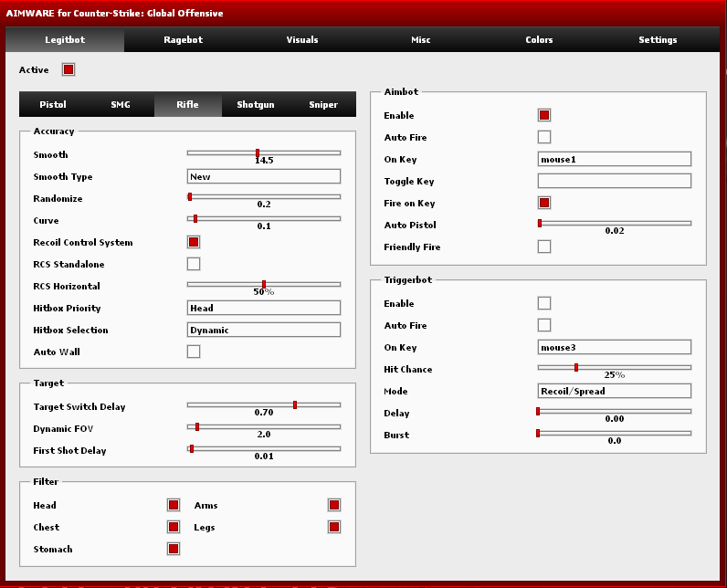Image resolution: width=727 pixels, height=588 pixels.
Task: Enable the Triggerbot checkbox
Action: (x=544, y=304)
